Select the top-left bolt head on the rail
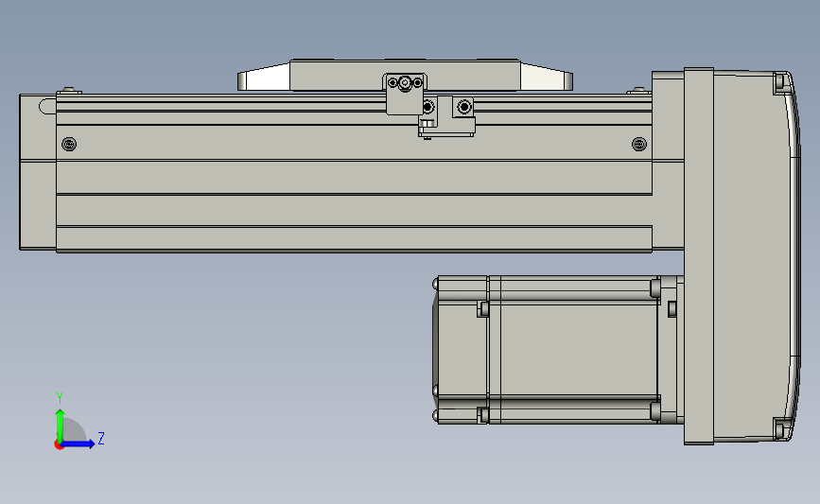 click(x=69, y=91)
